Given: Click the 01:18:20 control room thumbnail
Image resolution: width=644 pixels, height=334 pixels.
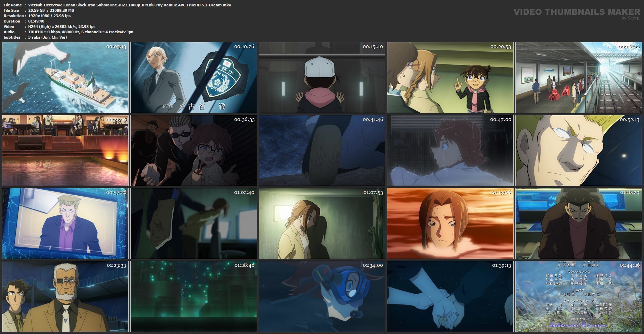Looking at the screenshot, I should (x=579, y=223).
